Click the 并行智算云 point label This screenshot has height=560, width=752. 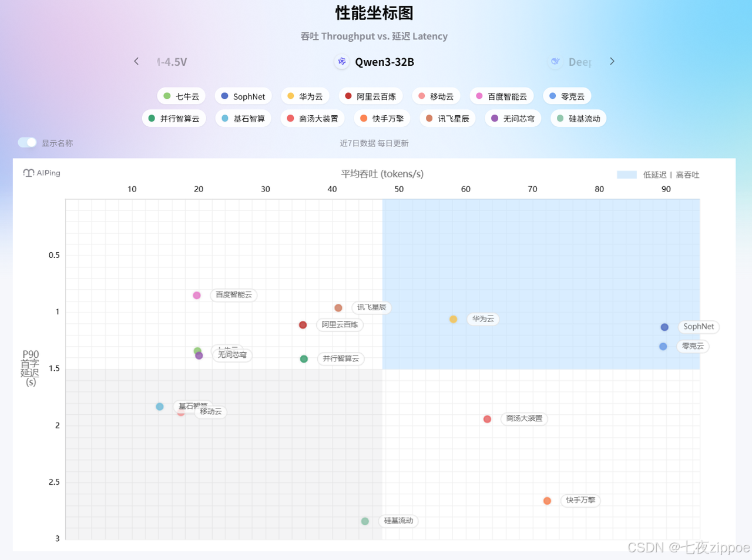point(341,358)
